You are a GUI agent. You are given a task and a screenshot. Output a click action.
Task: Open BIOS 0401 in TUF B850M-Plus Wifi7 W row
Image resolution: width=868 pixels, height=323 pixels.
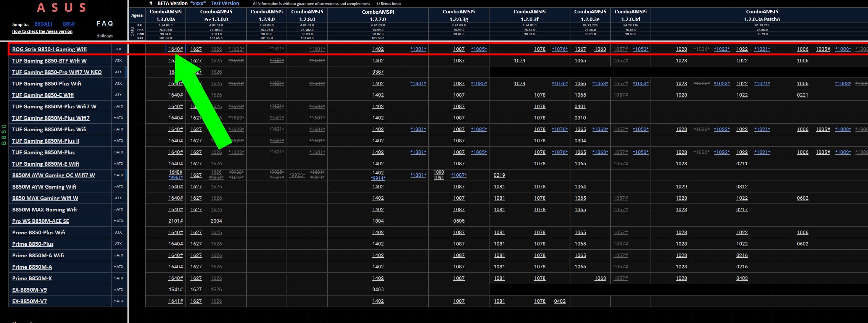[x=580, y=107]
